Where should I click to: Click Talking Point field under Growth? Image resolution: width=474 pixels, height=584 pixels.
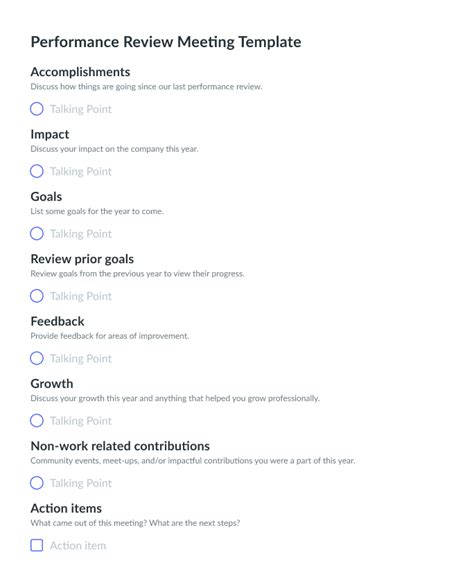click(81, 421)
